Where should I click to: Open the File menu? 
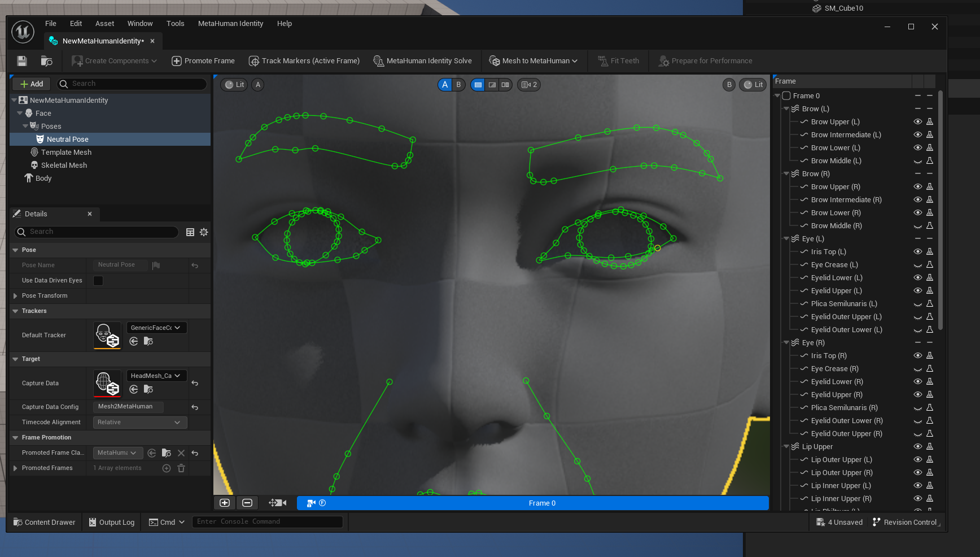click(51, 24)
